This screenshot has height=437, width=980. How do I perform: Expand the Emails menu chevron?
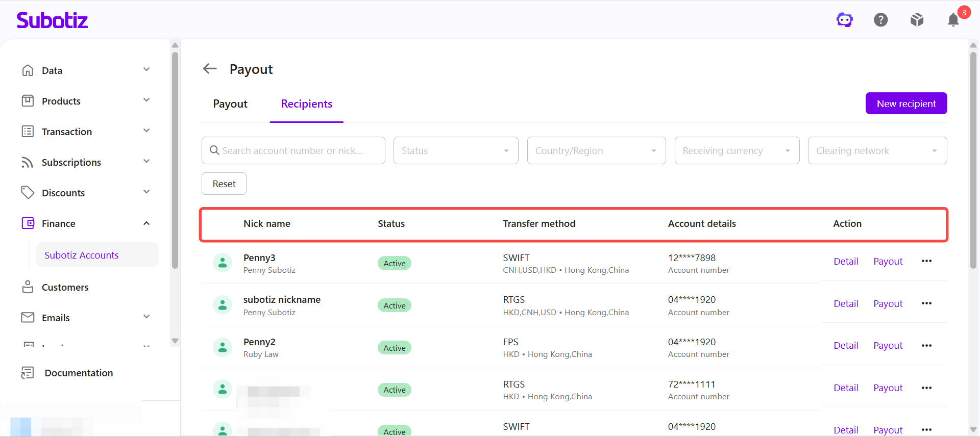coord(146,317)
